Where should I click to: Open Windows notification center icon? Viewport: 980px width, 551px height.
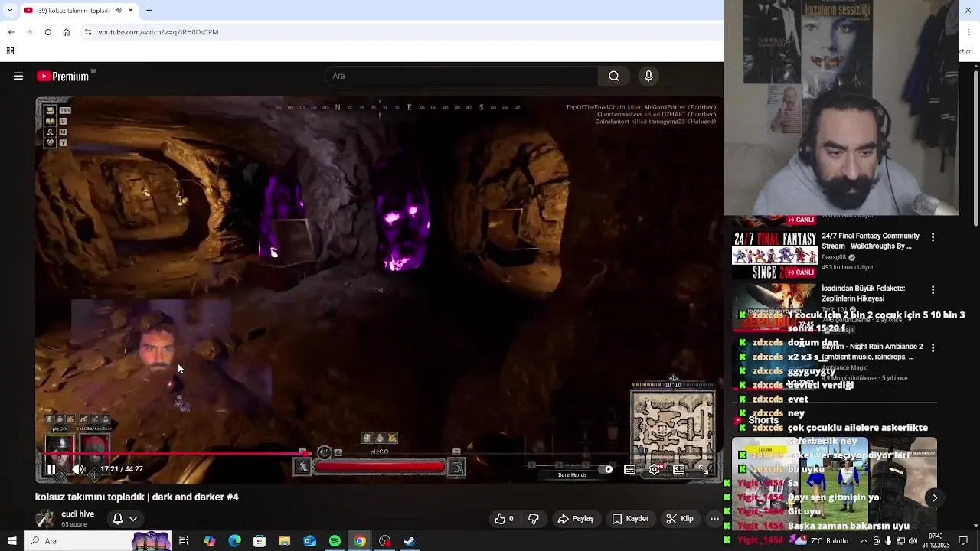[x=963, y=541]
